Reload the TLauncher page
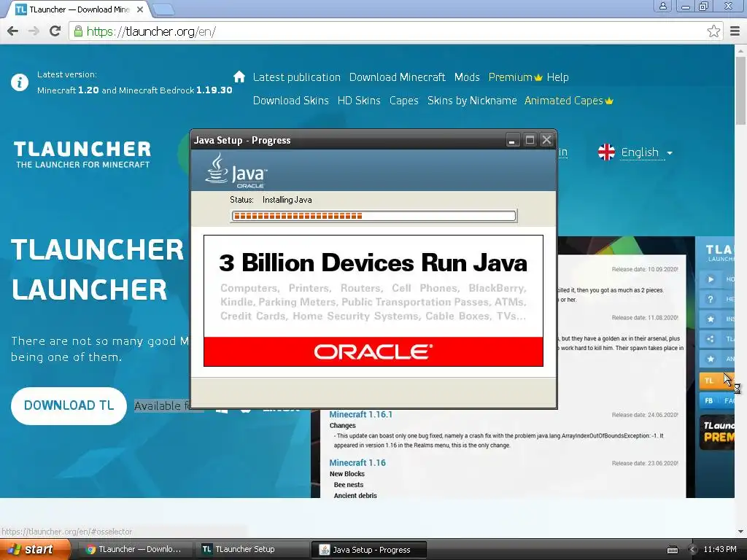 click(x=55, y=31)
